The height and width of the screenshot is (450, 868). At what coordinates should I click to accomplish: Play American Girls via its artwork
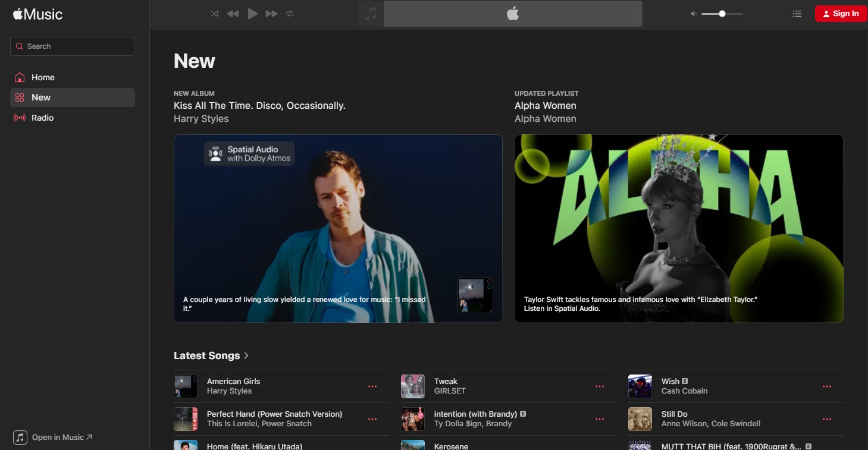[x=186, y=386]
